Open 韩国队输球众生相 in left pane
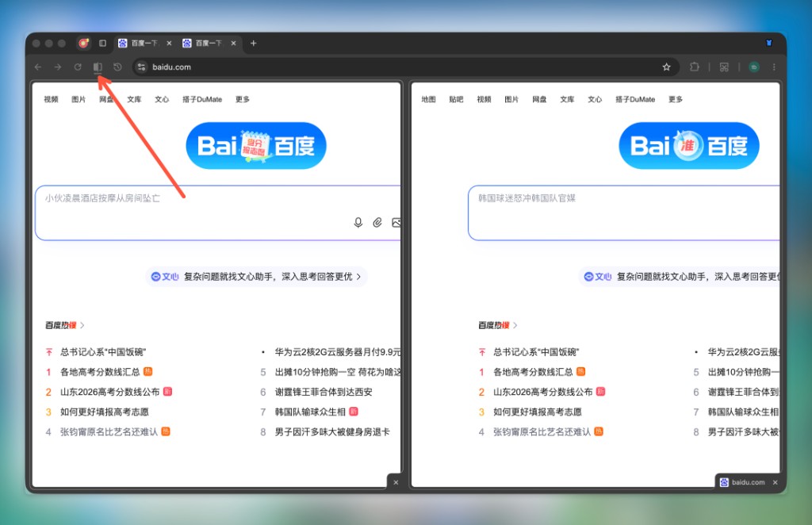This screenshot has height=525, width=812. 310,412
